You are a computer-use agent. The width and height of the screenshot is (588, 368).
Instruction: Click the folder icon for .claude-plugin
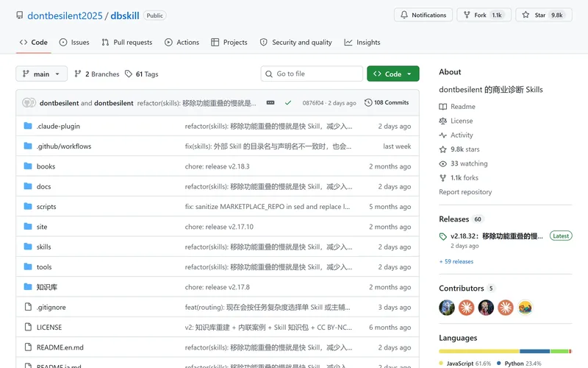point(28,126)
